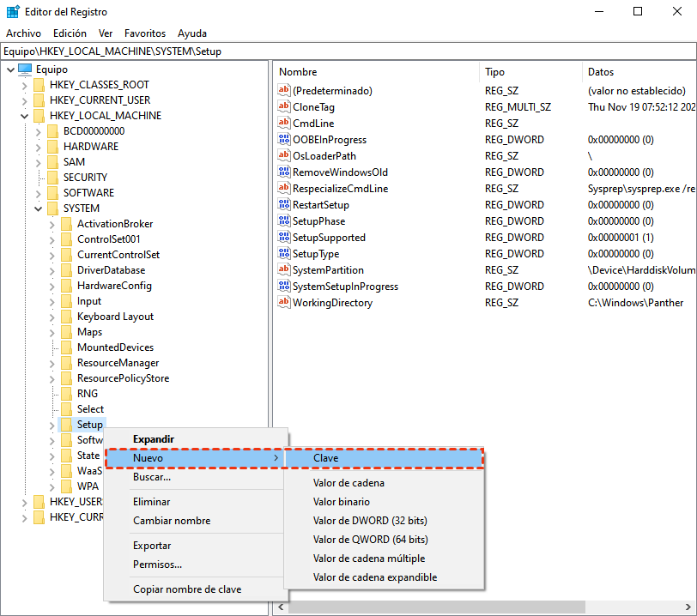Click the Tipo column header
The width and height of the screenshot is (697, 616).
495,71
